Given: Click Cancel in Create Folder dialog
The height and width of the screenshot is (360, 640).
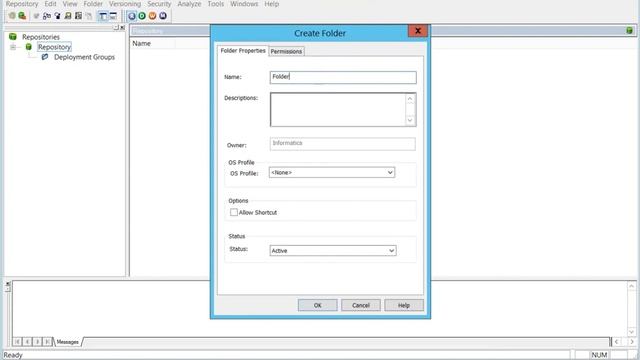Looking at the screenshot, I should pyautogui.click(x=361, y=305).
